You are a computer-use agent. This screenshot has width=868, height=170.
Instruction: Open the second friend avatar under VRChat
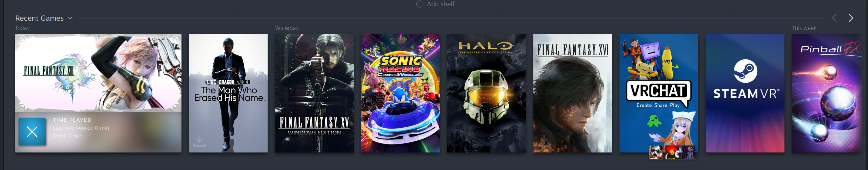(x=672, y=152)
